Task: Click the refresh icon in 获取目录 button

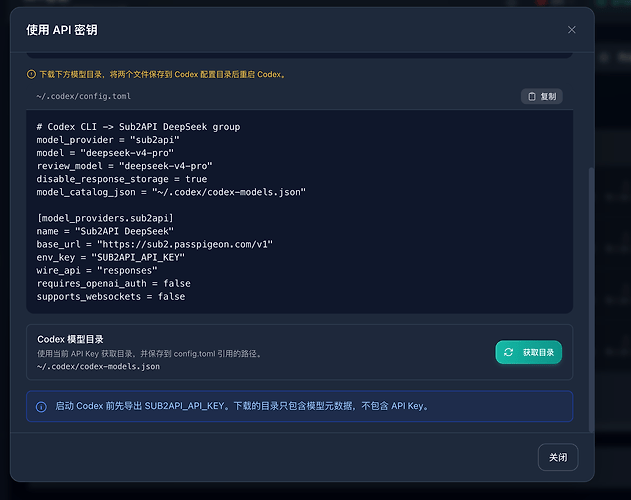Action: pyautogui.click(x=508, y=352)
